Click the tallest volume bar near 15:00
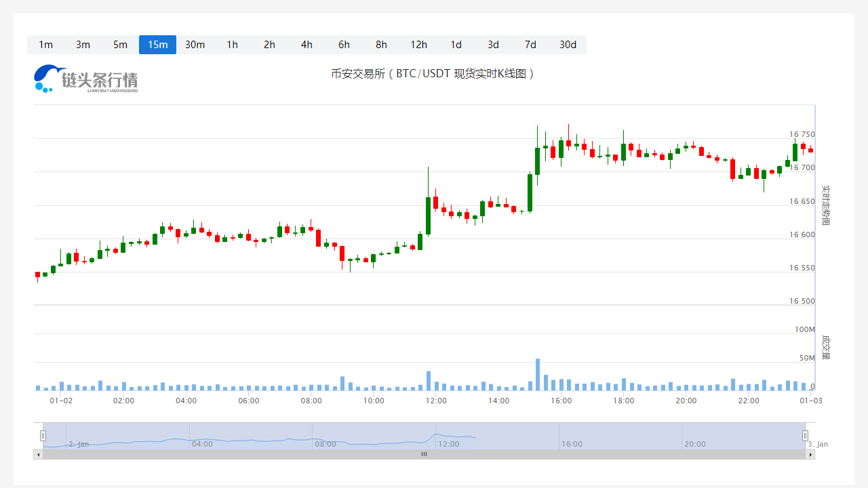Image resolution: width=868 pixels, height=488 pixels. (537, 373)
